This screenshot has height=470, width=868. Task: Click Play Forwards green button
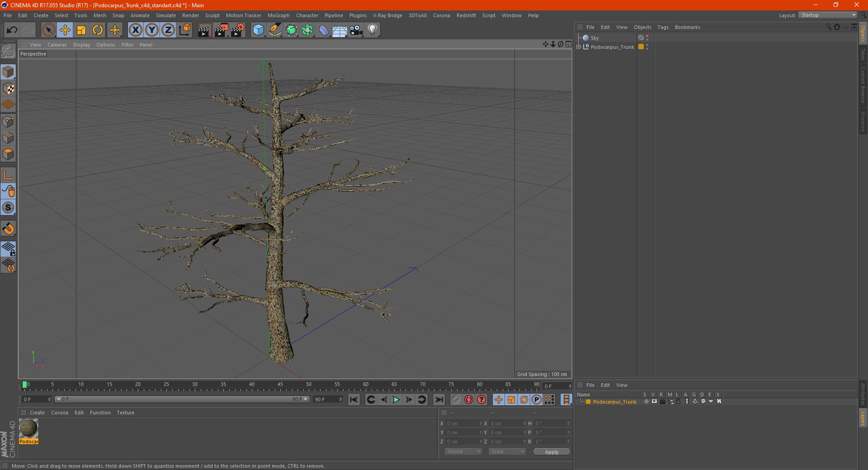(x=396, y=399)
